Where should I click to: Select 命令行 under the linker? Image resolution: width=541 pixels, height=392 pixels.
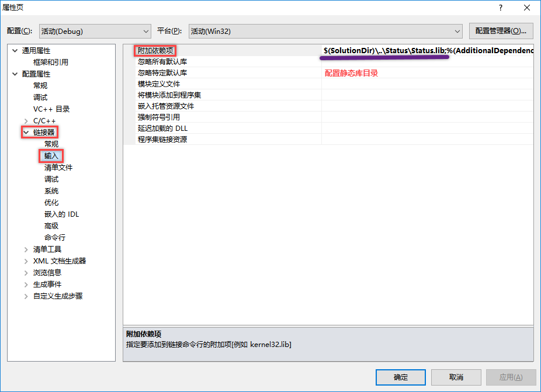(x=55, y=238)
